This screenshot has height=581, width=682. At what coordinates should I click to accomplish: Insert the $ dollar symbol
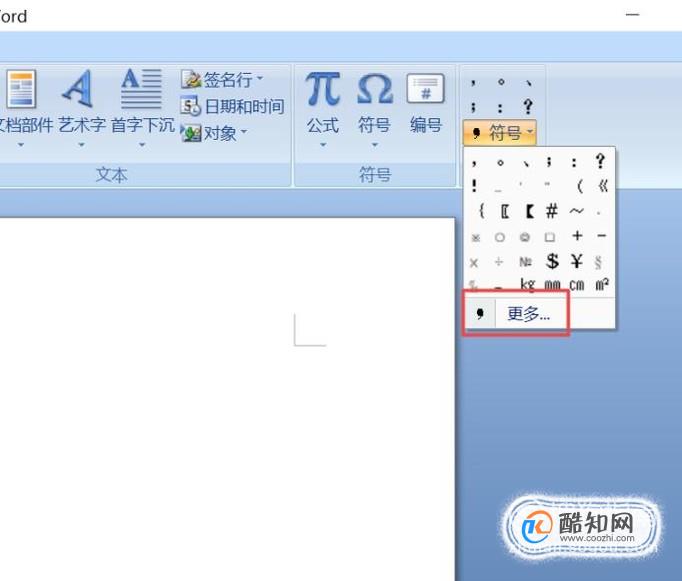click(x=552, y=261)
